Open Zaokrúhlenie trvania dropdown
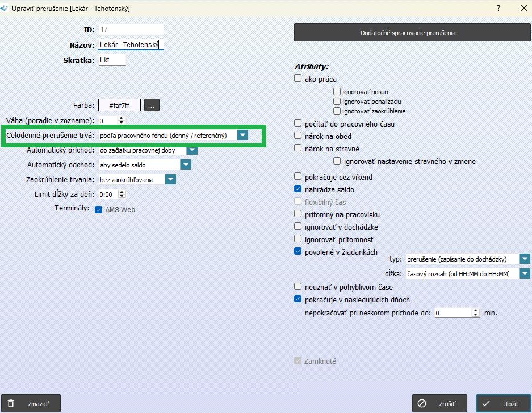532x413 pixels. tap(170, 179)
